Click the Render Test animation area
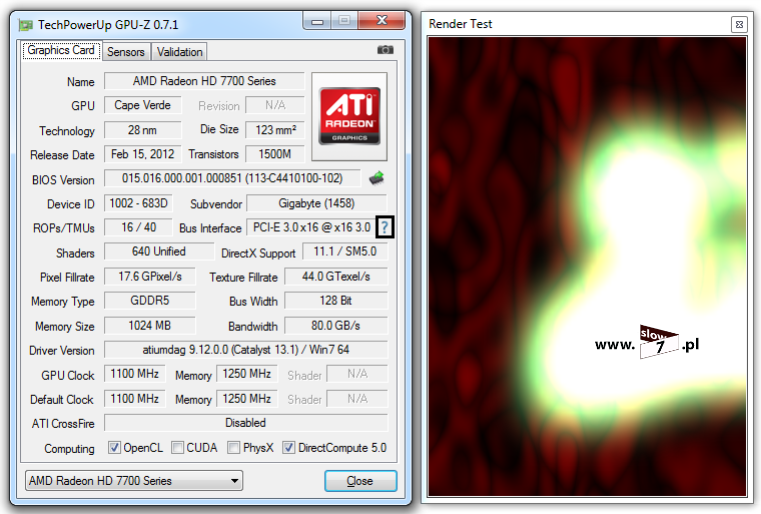Viewport: 761px width, 514px height. (587, 266)
